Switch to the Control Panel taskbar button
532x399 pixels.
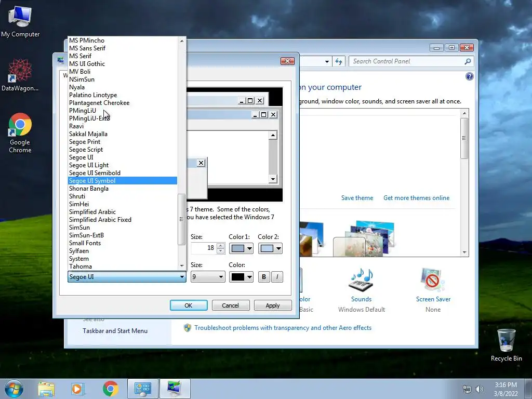(x=143, y=389)
